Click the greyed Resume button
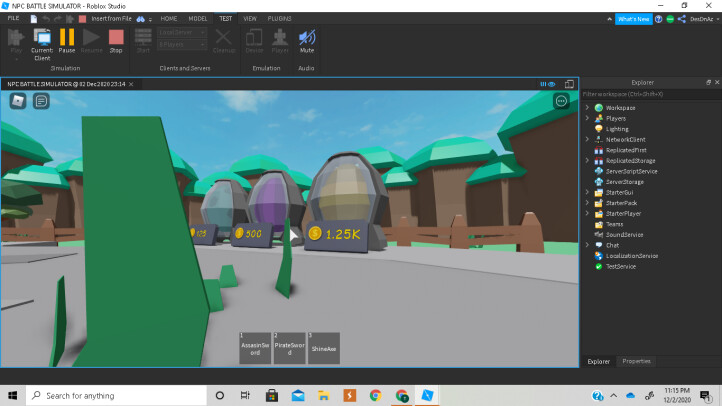 91,41
